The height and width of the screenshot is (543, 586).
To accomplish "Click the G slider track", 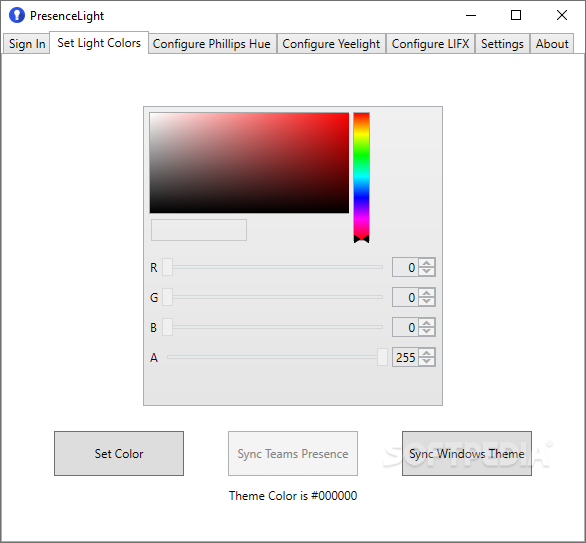I will pos(277,297).
